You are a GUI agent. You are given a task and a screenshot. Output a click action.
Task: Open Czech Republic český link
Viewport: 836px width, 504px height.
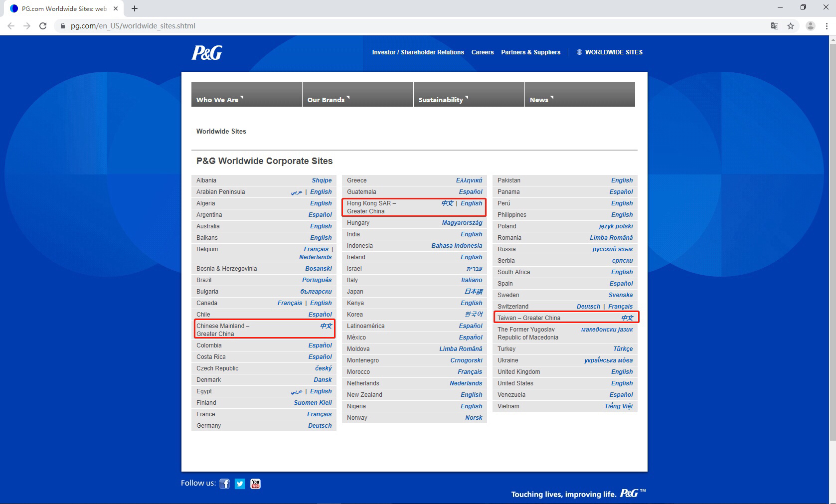pyautogui.click(x=323, y=368)
